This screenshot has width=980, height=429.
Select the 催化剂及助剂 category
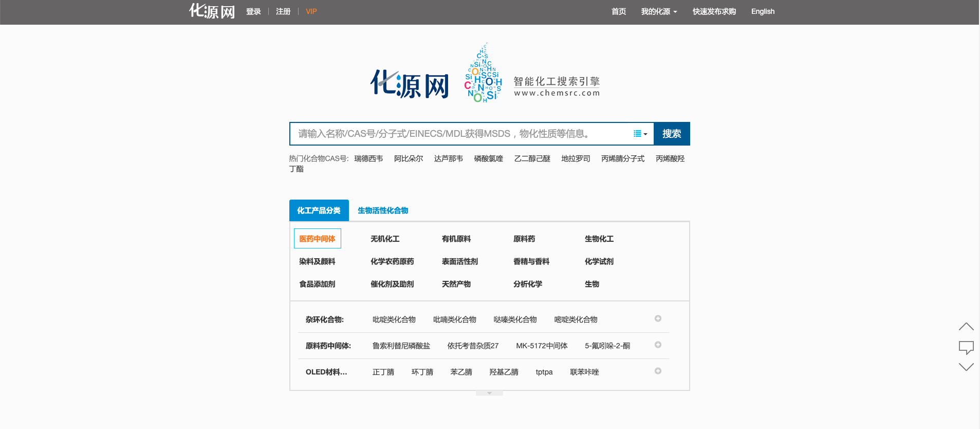(x=392, y=284)
